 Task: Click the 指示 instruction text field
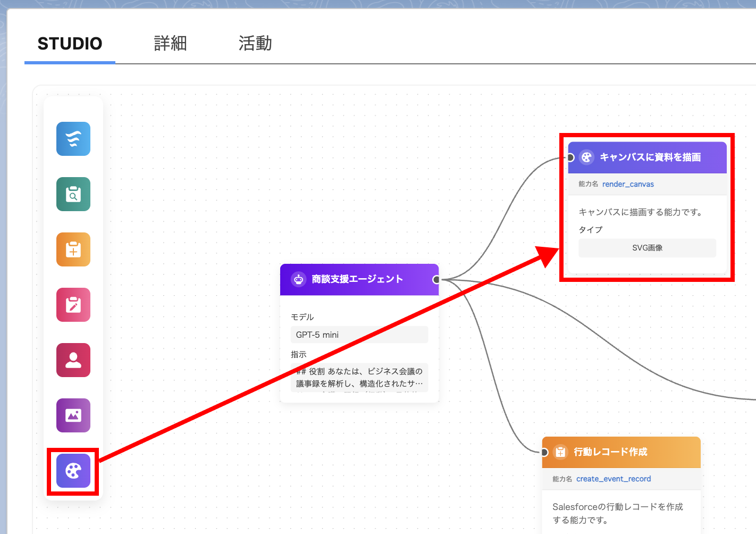point(359,378)
